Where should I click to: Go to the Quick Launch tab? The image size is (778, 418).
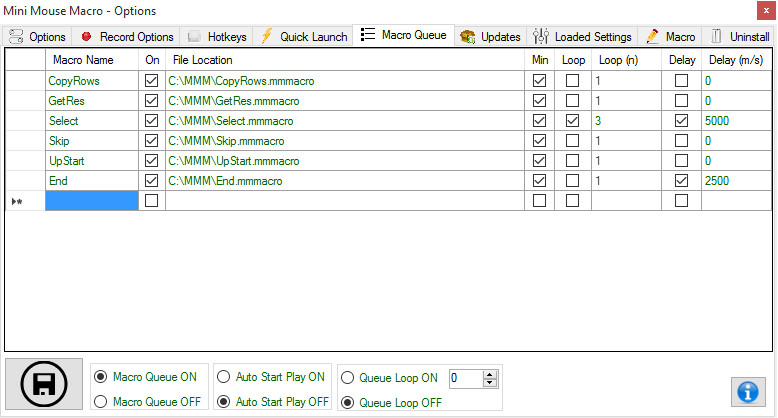[x=304, y=37]
